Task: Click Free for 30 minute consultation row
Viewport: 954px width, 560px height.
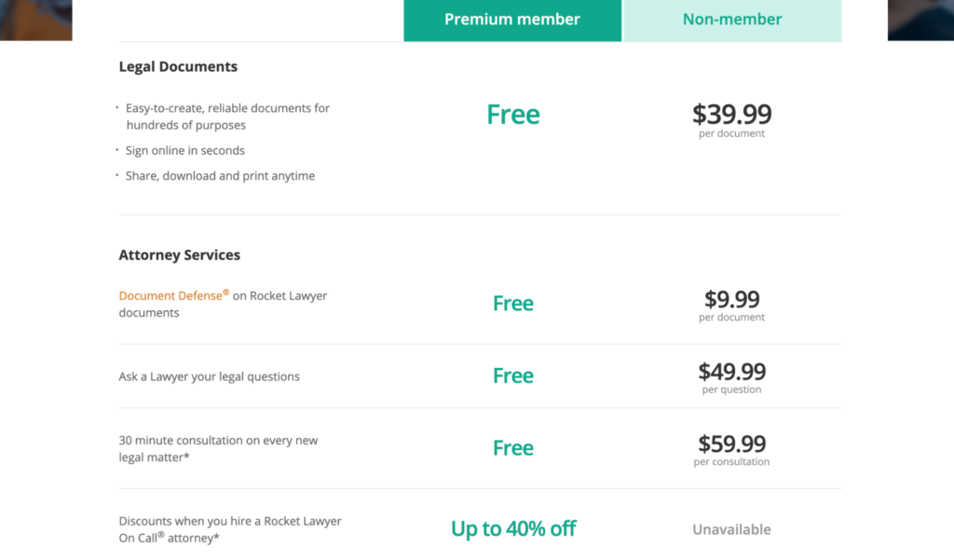Action: 513,448
